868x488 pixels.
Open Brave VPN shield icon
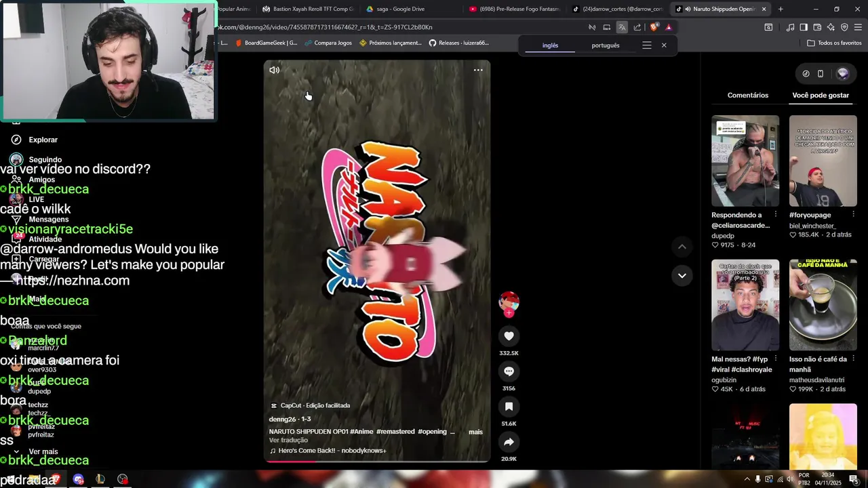[x=844, y=27]
